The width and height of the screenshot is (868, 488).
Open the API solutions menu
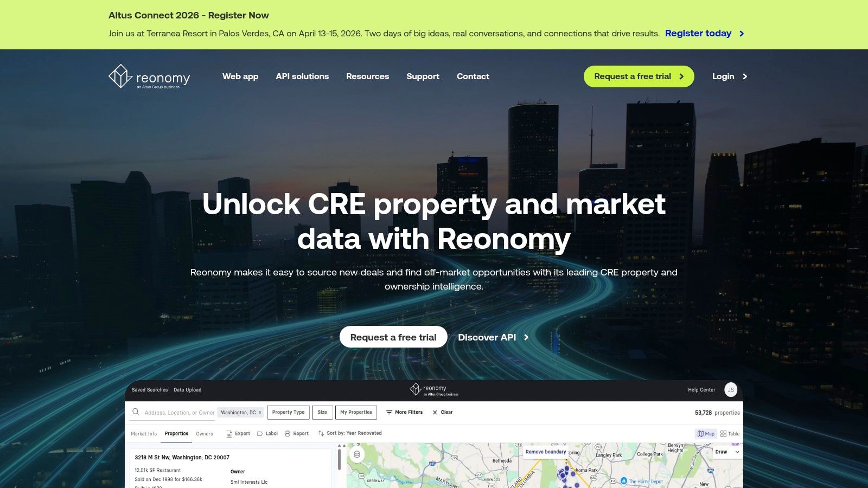(x=302, y=76)
